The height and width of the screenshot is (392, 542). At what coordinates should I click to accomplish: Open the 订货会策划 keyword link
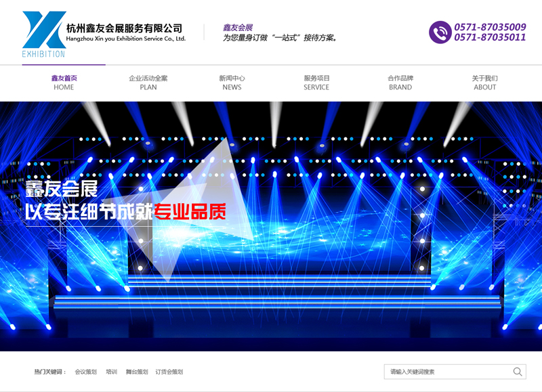tap(169, 372)
